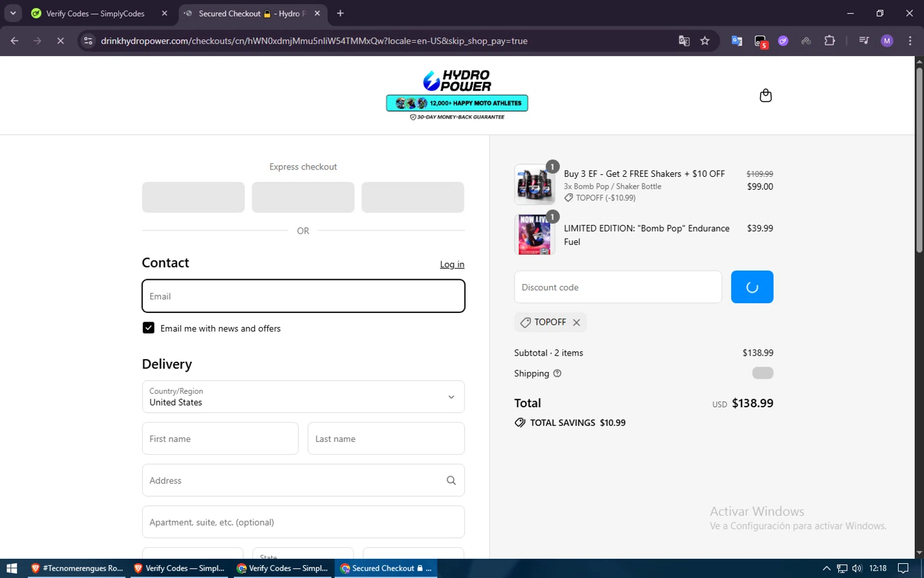The image size is (924, 578).
Task: Go forward in browser history
Action: (38, 41)
